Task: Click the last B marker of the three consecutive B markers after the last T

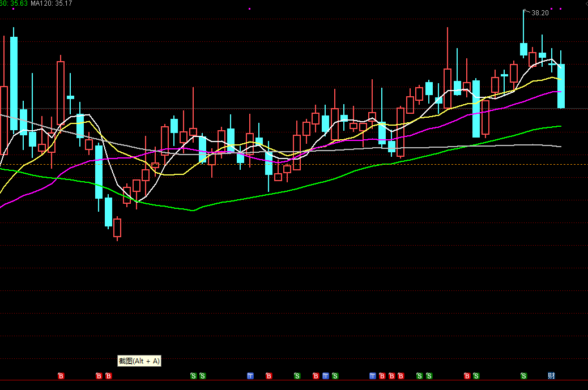Action: click(x=401, y=376)
